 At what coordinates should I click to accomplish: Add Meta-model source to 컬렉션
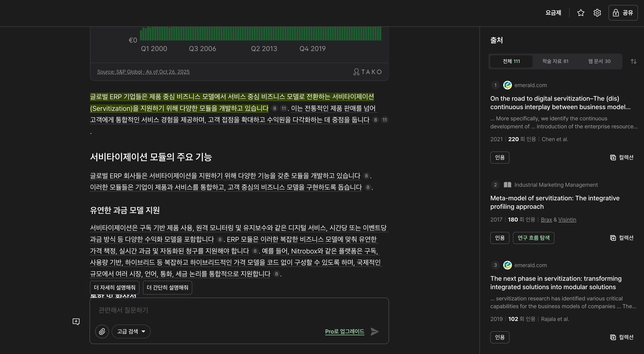click(622, 238)
